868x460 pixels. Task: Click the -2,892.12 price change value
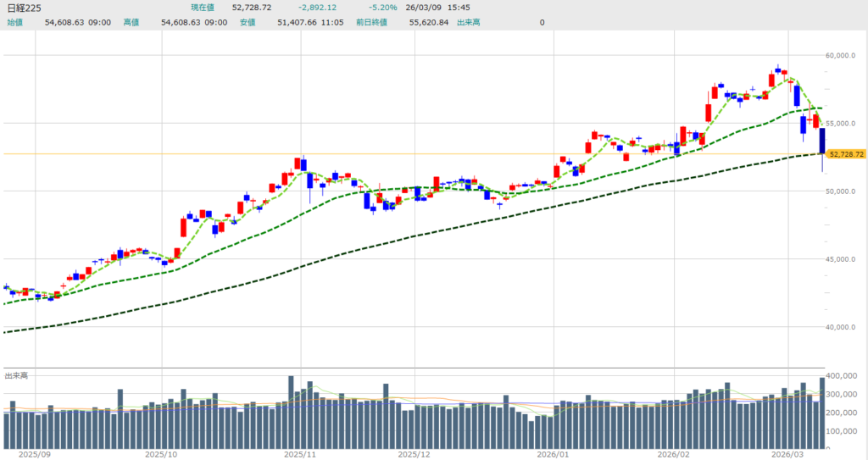pos(318,7)
